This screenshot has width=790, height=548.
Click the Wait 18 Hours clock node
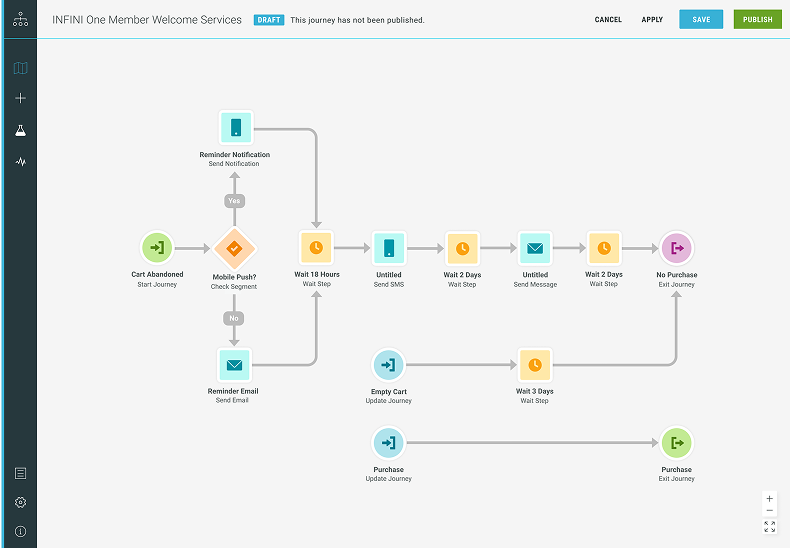[x=316, y=247]
